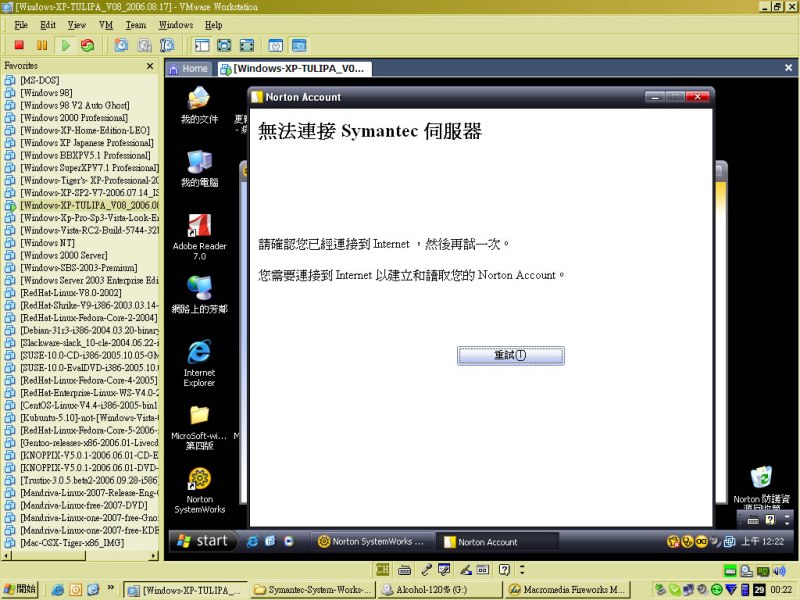
Task: Minimize the Norton Account window
Action: (x=655, y=96)
